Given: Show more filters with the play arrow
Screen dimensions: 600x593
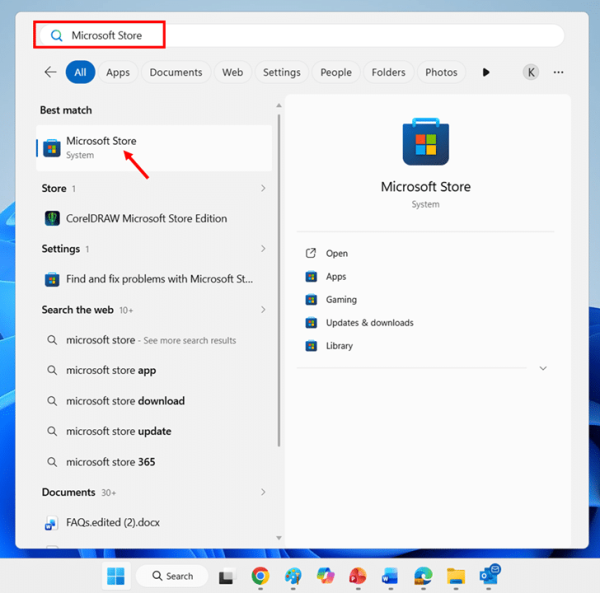Looking at the screenshot, I should coord(486,72).
